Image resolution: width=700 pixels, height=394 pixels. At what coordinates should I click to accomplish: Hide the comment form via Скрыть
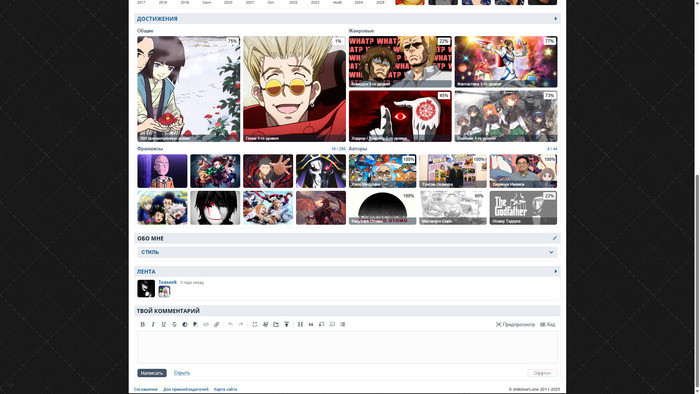click(182, 373)
